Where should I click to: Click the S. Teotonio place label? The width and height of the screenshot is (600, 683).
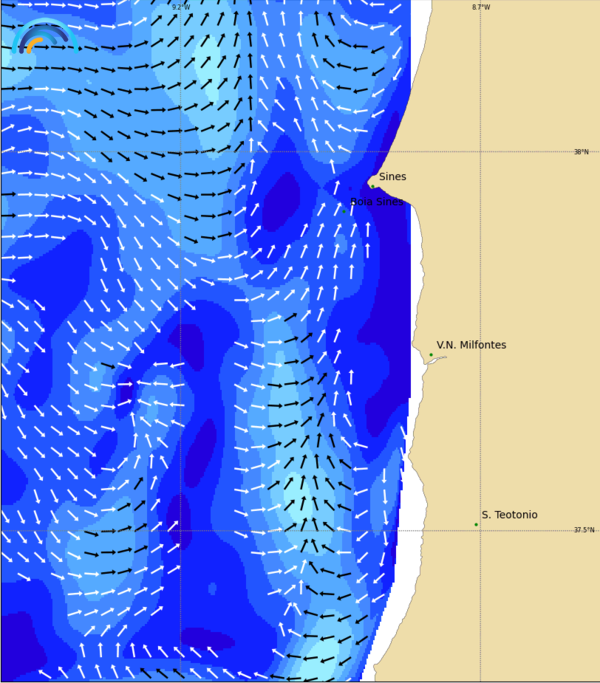pyautogui.click(x=509, y=515)
